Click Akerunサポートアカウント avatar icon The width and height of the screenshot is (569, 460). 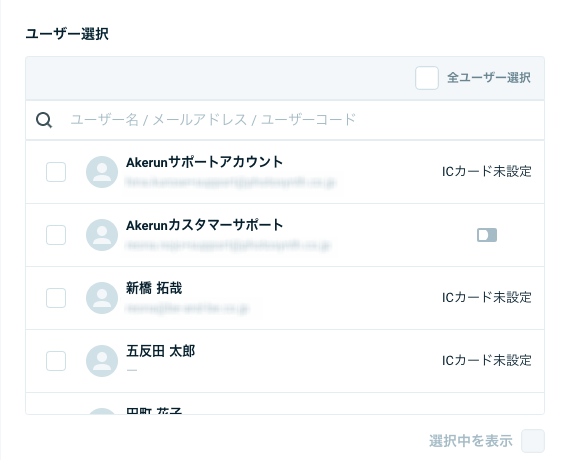(102, 172)
